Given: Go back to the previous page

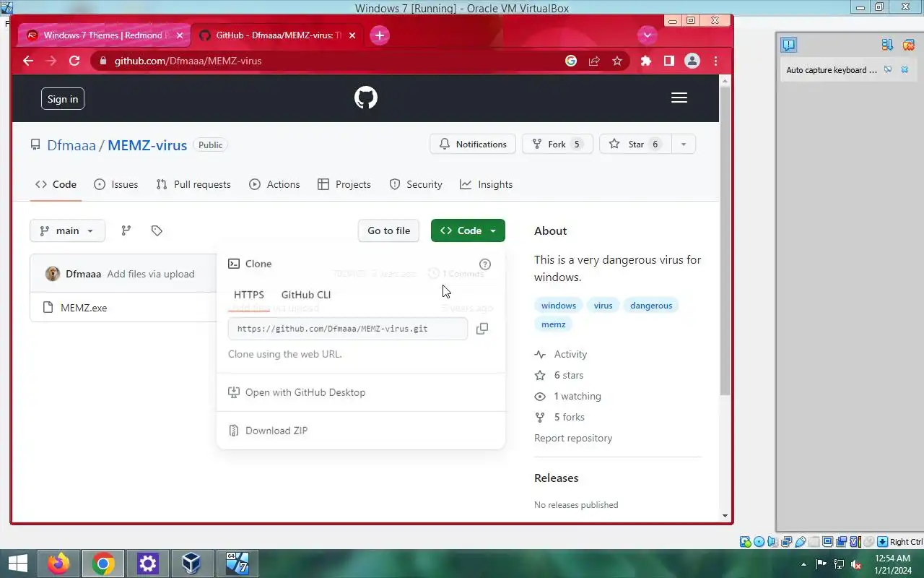Looking at the screenshot, I should click(28, 61).
